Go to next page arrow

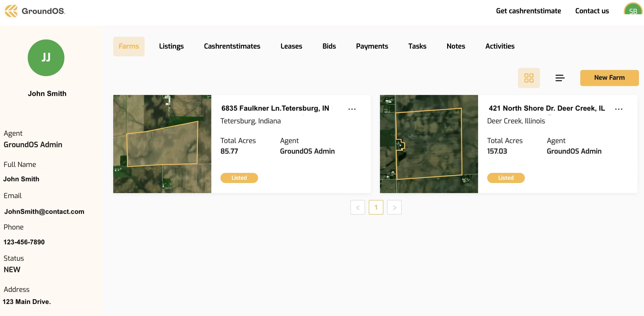pyautogui.click(x=394, y=207)
